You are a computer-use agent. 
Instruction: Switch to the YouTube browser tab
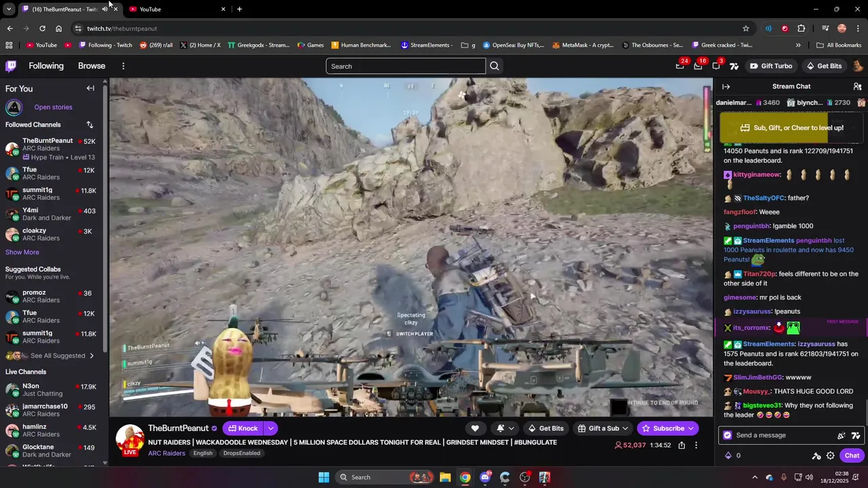(x=178, y=9)
